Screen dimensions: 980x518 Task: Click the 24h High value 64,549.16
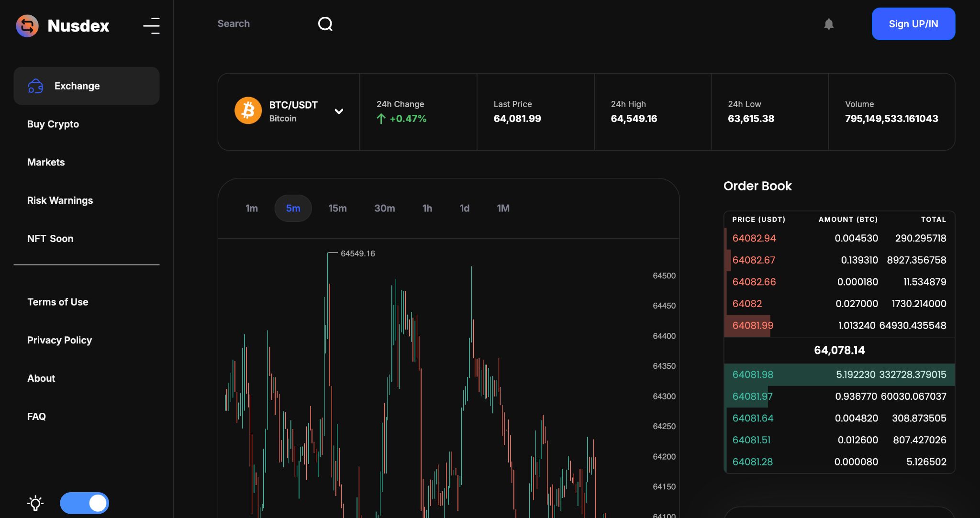point(634,119)
